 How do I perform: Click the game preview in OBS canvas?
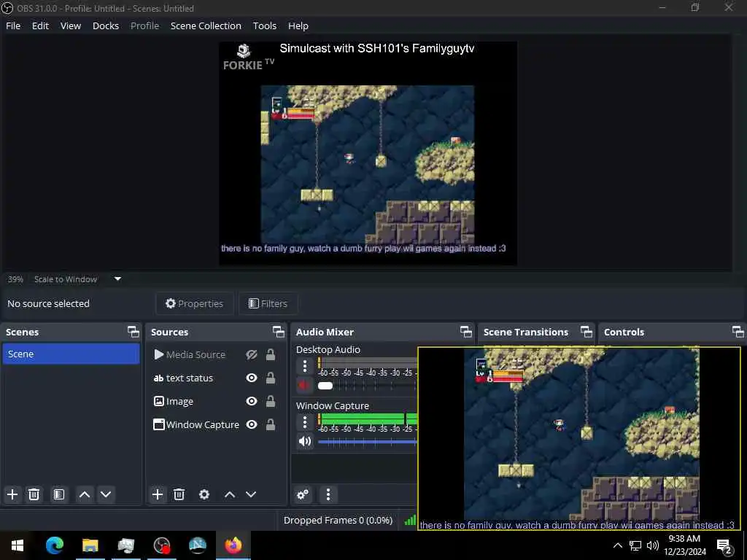click(x=368, y=164)
